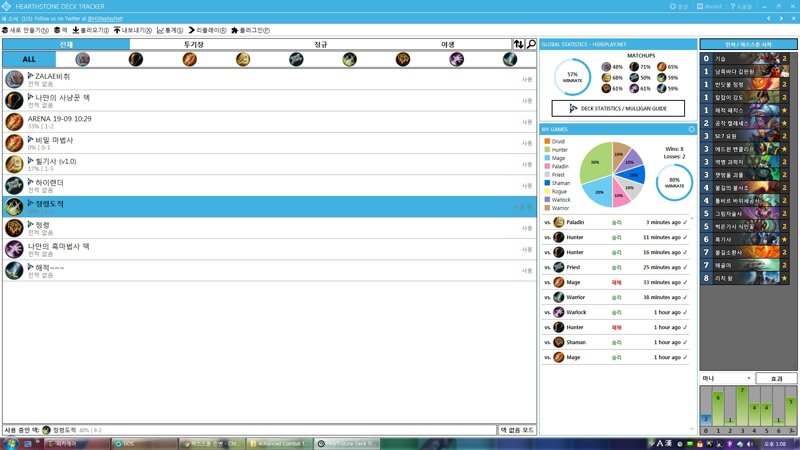Open the 마나 sort dropdown

(727, 378)
